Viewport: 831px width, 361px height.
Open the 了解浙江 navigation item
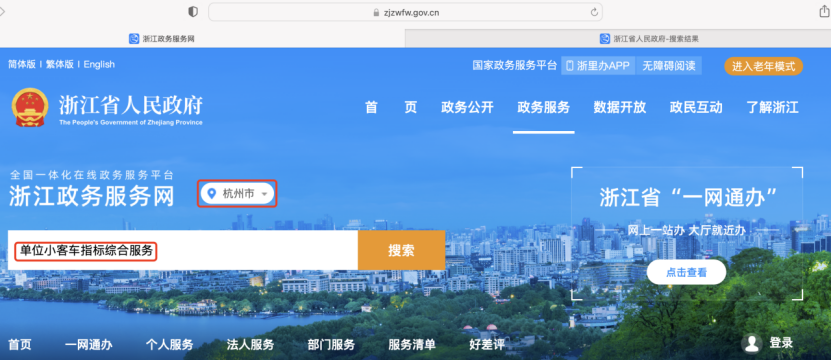[773, 107]
